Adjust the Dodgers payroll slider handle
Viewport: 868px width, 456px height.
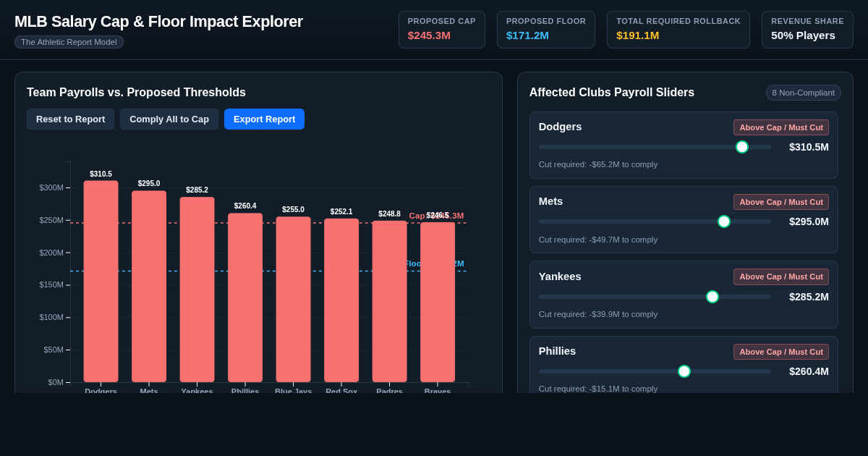coord(742,147)
